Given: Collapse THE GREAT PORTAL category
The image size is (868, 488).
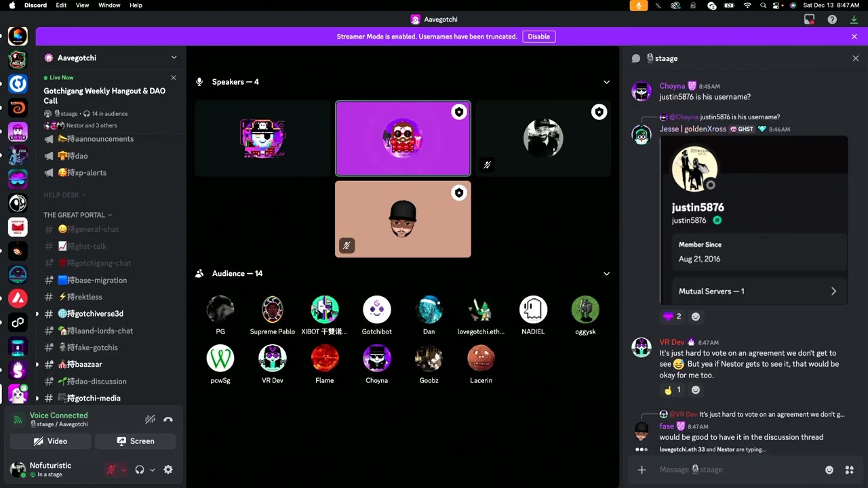Looking at the screenshot, I should click(x=78, y=215).
